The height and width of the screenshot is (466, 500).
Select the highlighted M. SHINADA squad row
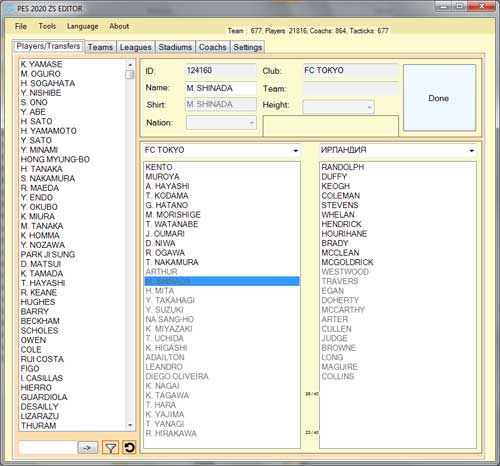[222, 281]
